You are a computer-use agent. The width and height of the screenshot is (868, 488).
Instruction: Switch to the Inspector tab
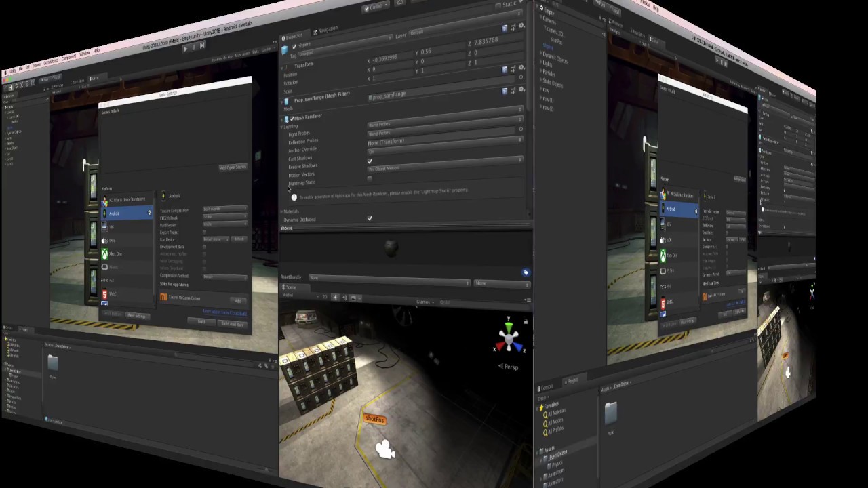click(294, 36)
